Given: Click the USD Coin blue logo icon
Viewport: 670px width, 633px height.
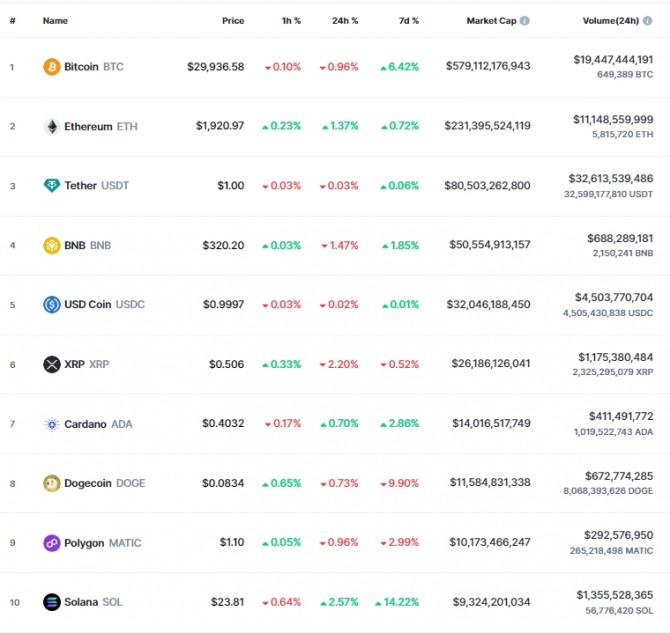Looking at the screenshot, I should pos(51,305).
